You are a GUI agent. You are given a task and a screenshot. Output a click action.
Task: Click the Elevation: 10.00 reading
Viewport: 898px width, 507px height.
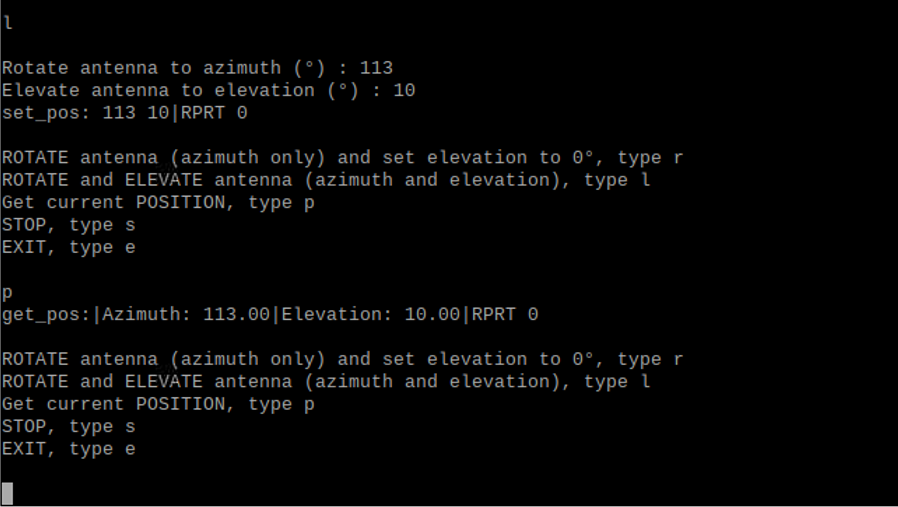[x=371, y=315]
